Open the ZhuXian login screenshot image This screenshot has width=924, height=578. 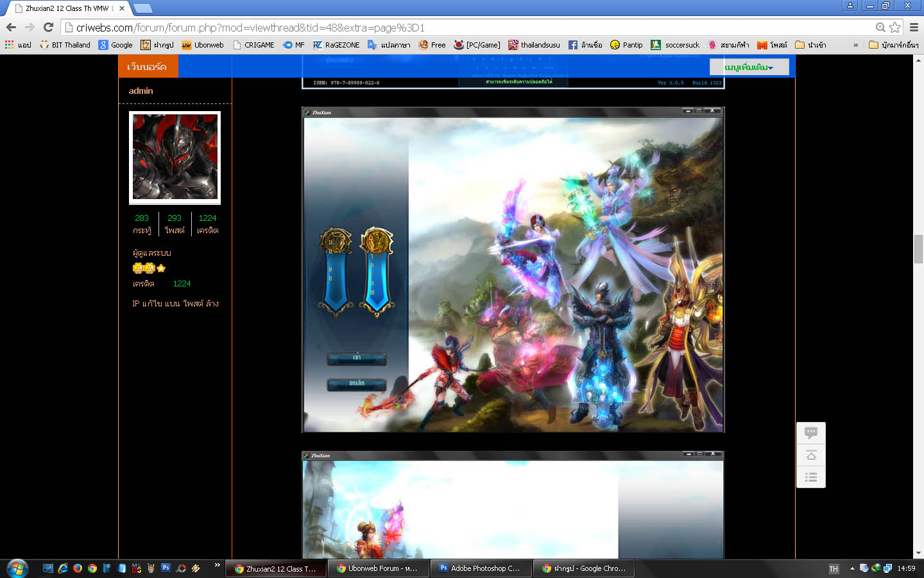513,270
